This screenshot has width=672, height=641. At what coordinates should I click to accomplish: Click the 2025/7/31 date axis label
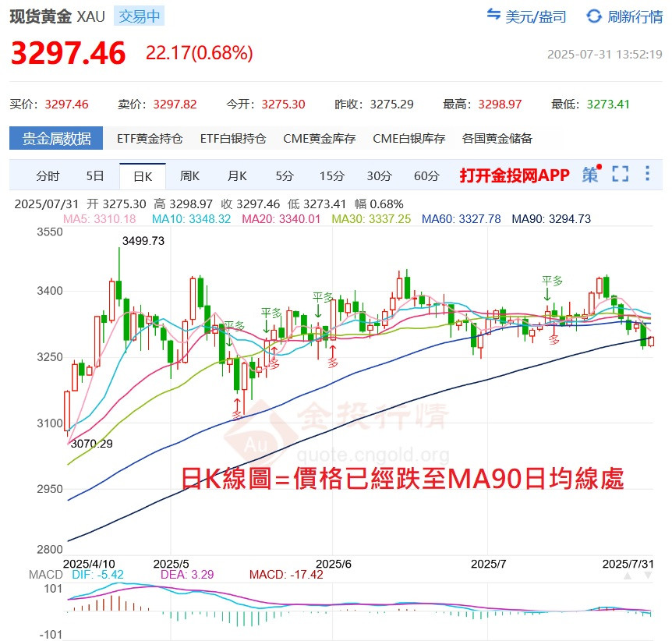tap(628, 564)
